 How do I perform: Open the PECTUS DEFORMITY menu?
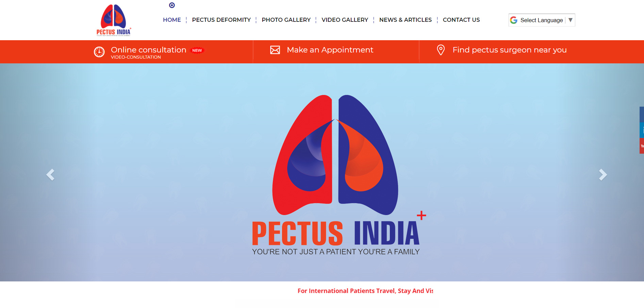click(x=221, y=20)
